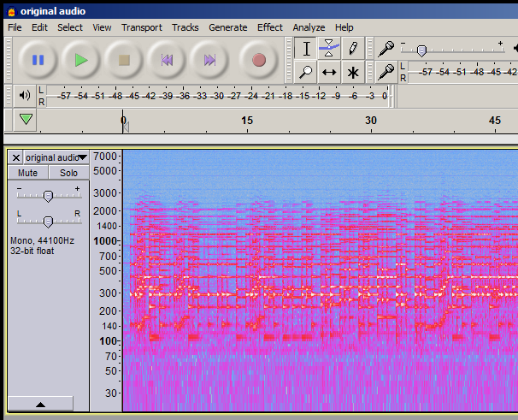
Task: Close the original audio track
Action: click(x=15, y=157)
